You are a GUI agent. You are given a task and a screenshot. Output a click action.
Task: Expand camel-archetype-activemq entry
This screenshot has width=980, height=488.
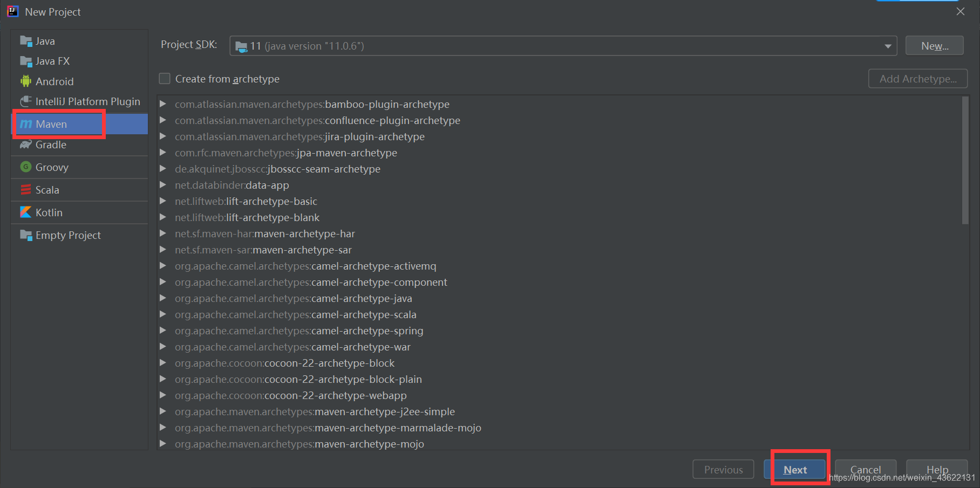(162, 266)
